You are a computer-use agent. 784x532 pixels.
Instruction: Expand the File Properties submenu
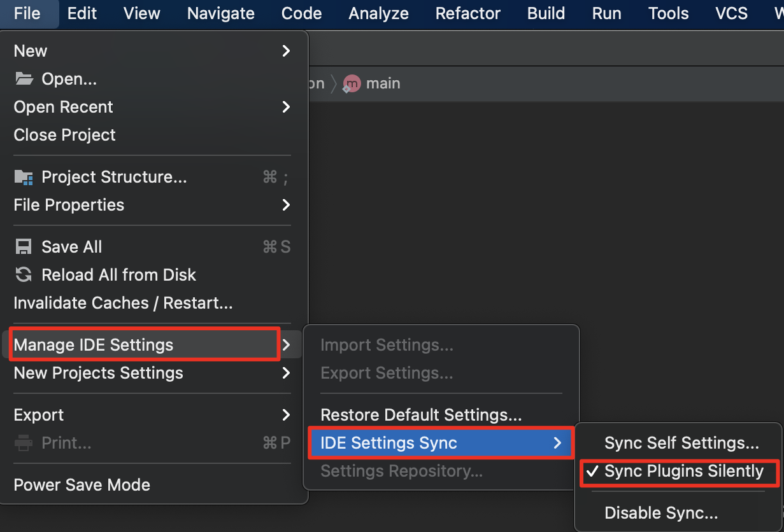[286, 204]
